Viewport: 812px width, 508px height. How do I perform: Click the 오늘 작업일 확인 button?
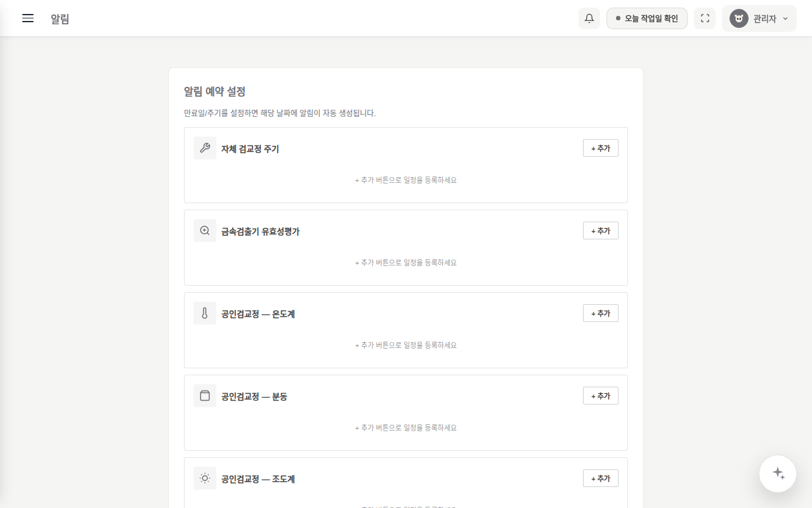pos(647,18)
